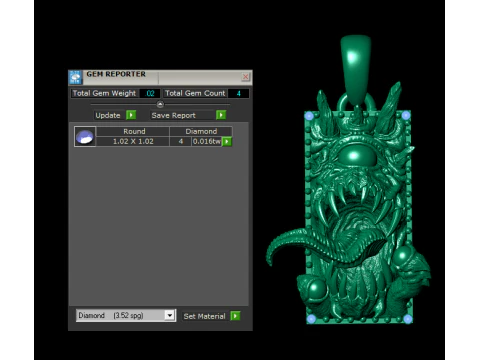Click the green Update arrow button
The width and height of the screenshot is (480, 360).
tap(131, 115)
